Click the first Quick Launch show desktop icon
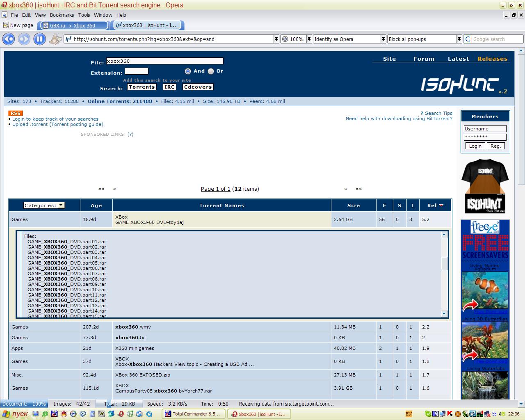Image resolution: width=525 pixels, height=420 pixels. 36,414
